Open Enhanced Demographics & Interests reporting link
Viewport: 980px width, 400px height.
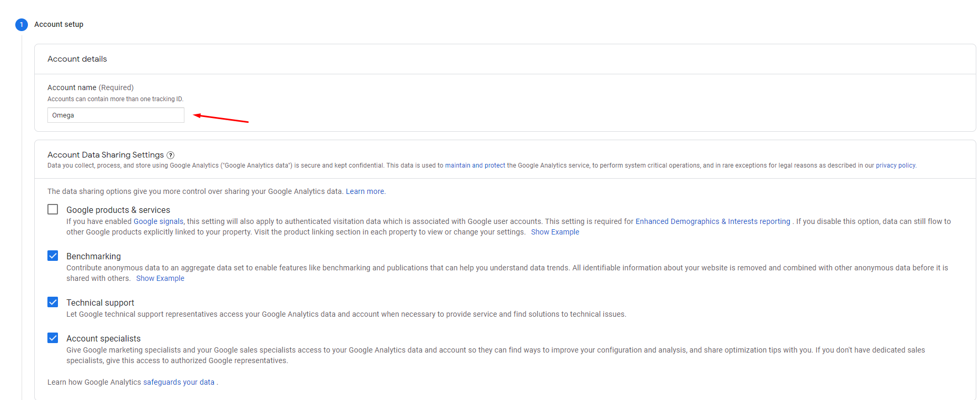tap(713, 221)
